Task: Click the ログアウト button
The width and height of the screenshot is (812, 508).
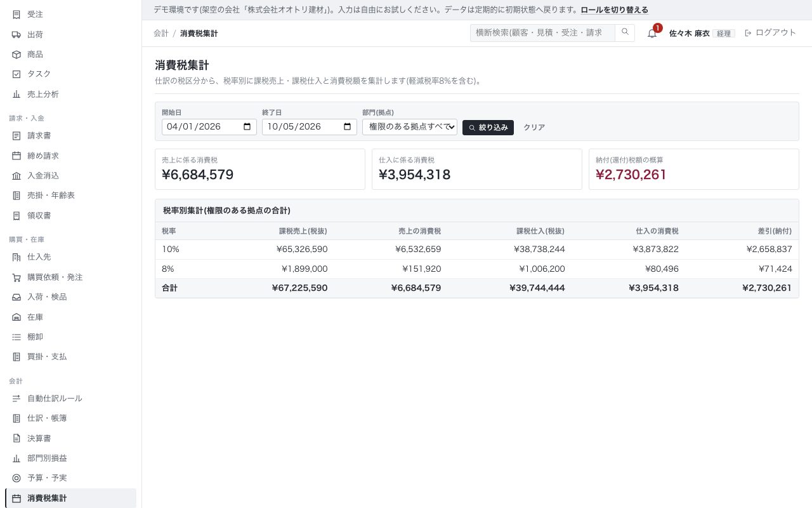Action: [x=770, y=33]
